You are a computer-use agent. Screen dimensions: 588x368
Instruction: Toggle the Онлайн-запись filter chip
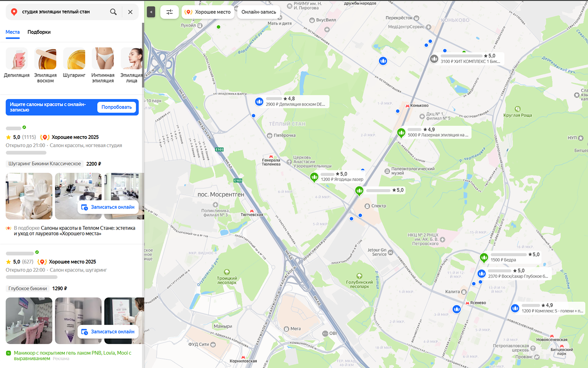[259, 12]
